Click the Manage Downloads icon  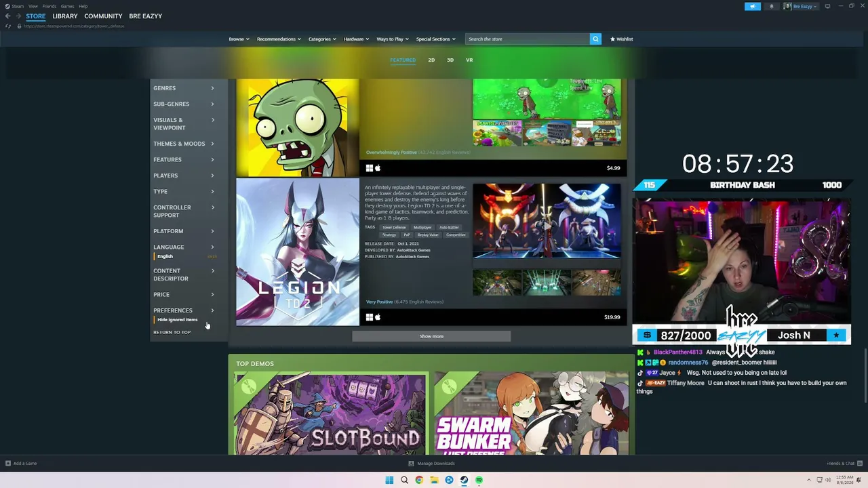(411, 464)
